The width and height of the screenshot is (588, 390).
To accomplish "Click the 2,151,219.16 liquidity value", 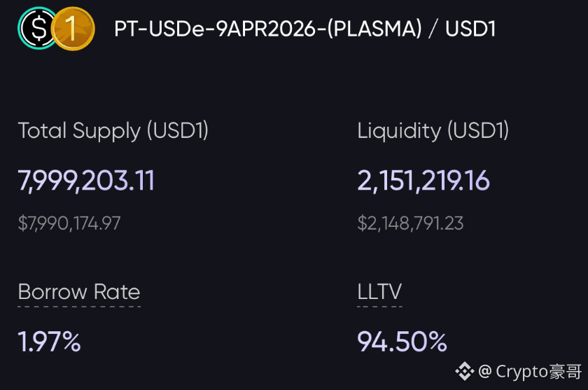I will coord(423,181).
